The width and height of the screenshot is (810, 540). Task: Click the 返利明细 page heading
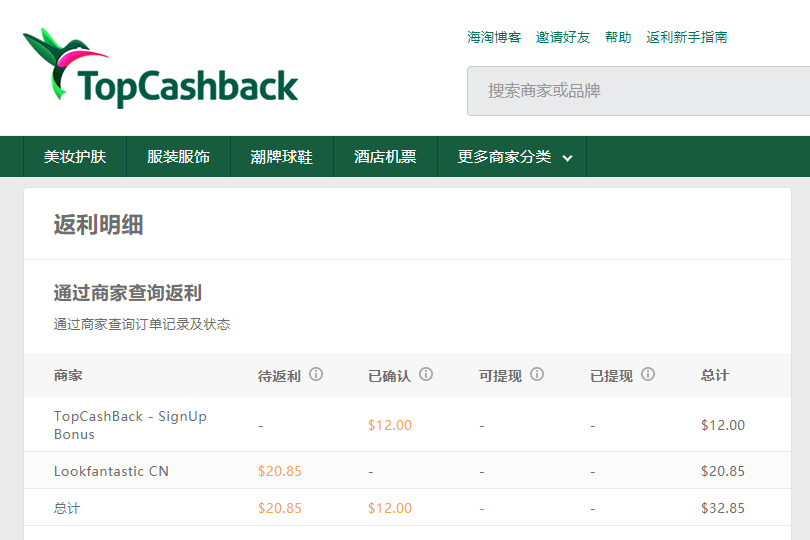[98, 225]
